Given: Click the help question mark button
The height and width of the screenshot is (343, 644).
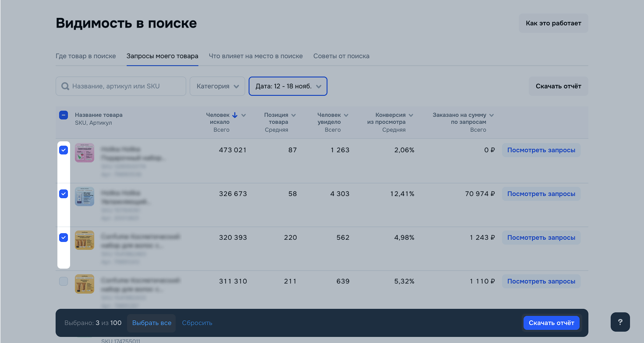Looking at the screenshot, I should 620,322.
